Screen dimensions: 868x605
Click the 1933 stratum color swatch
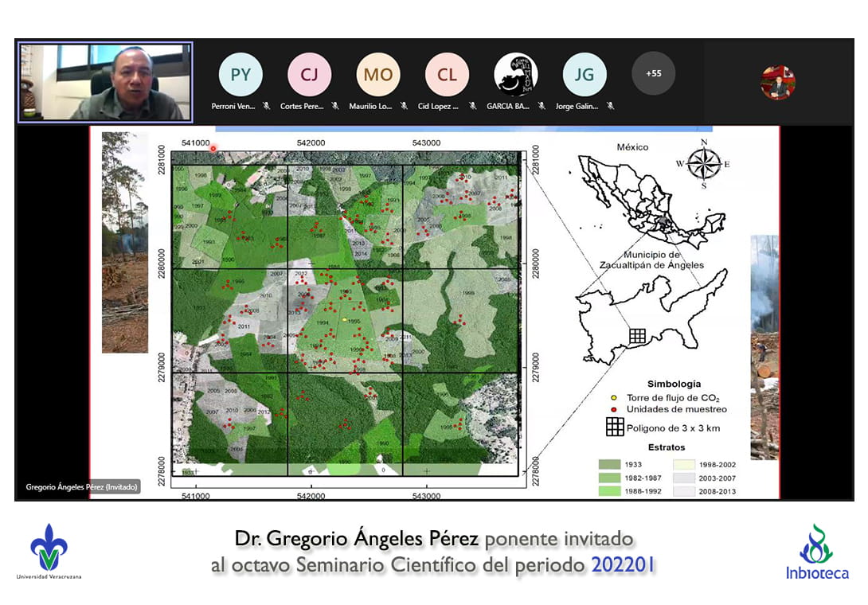click(611, 464)
